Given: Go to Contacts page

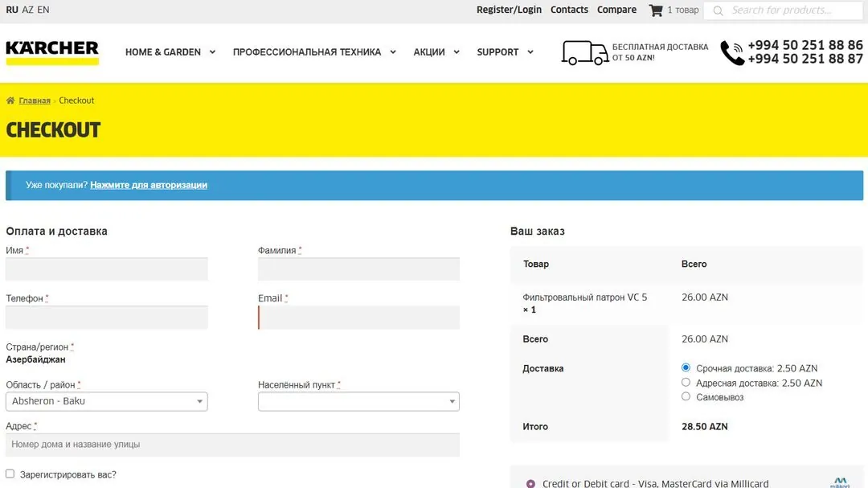Looking at the screenshot, I should point(569,10).
